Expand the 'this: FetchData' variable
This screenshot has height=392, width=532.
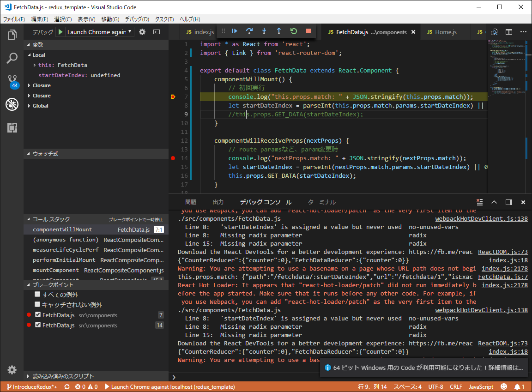pyautogui.click(x=35, y=65)
